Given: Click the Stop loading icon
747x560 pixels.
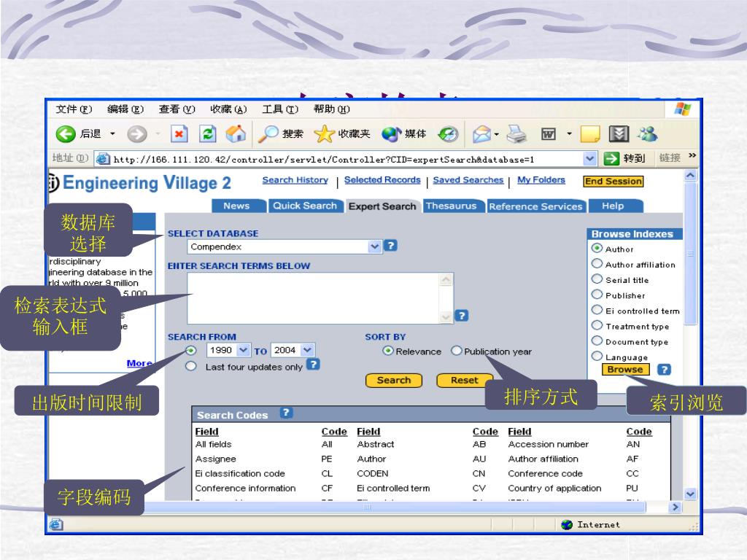Looking at the screenshot, I should [x=179, y=134].
